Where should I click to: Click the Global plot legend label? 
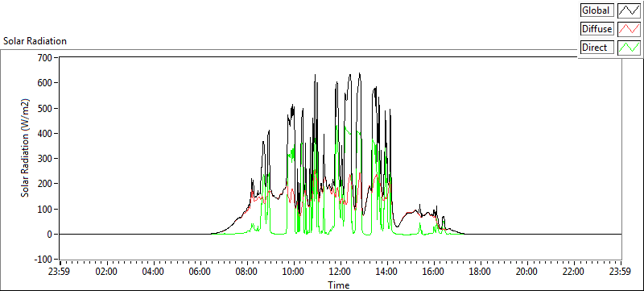coord(597,10)
